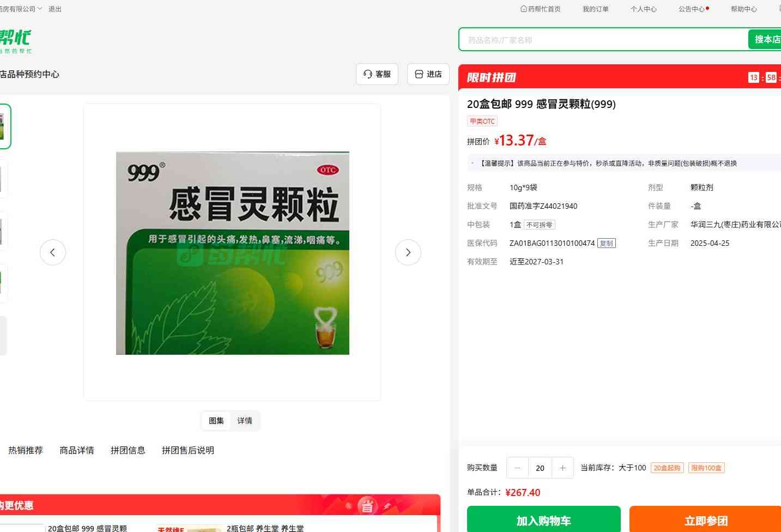Click 立即参团 orange button

tap(705, 521)
